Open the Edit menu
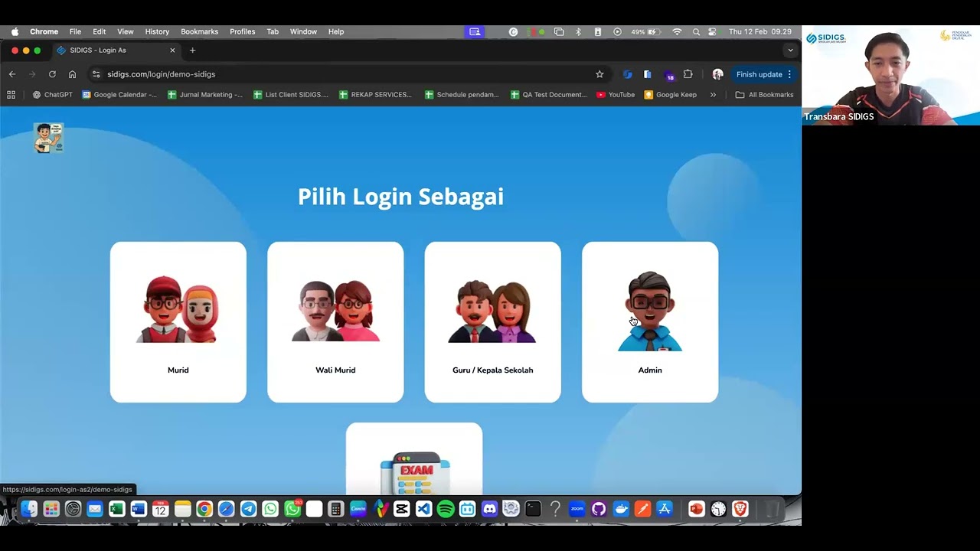Image resolution: width=980 pixels, height=551 pixels. click(100, 32)
